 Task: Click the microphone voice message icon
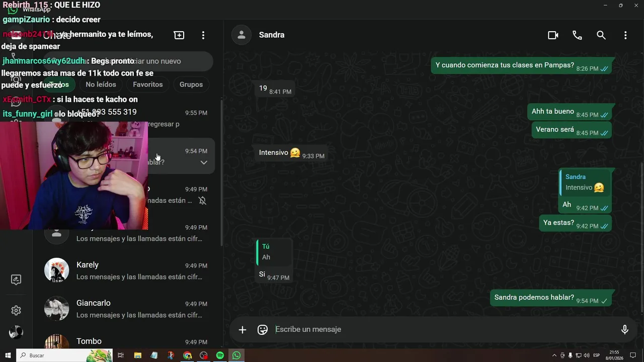[625, 330]
